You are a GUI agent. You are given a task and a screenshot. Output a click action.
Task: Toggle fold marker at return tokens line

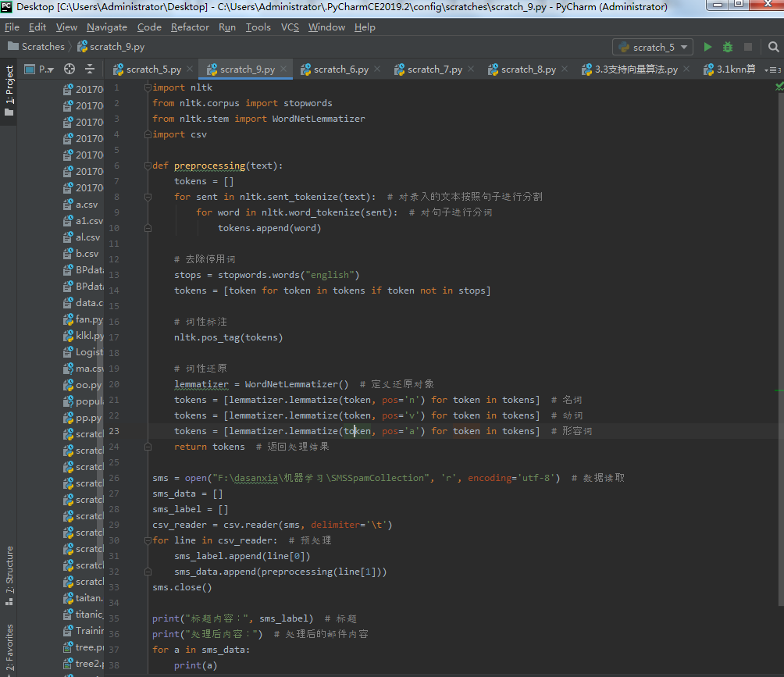pyautogui.click(x=148, y=447)
